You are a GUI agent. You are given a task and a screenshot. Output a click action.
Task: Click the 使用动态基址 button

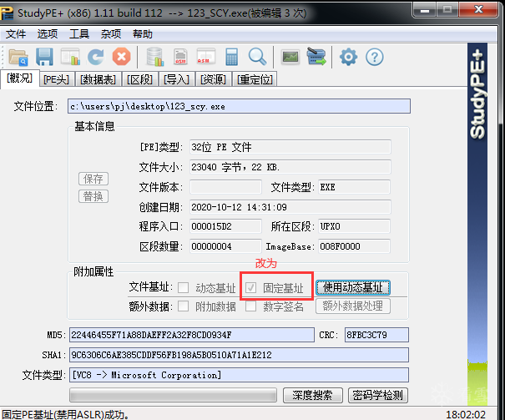tap(353, 287)
